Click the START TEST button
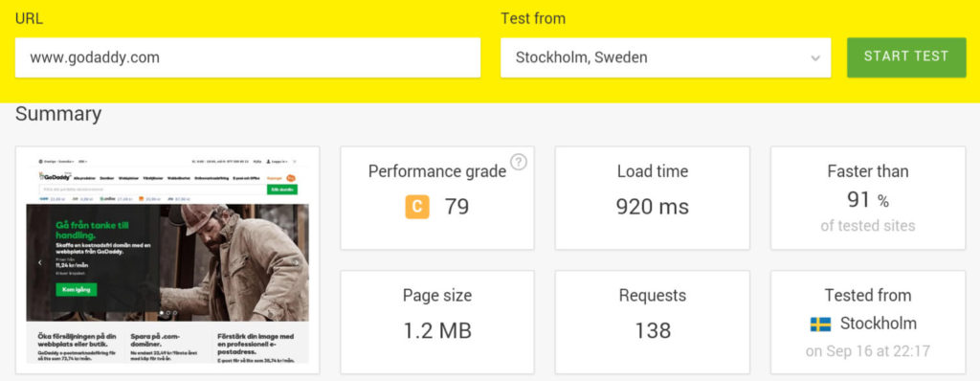 [x=906, y=56]
